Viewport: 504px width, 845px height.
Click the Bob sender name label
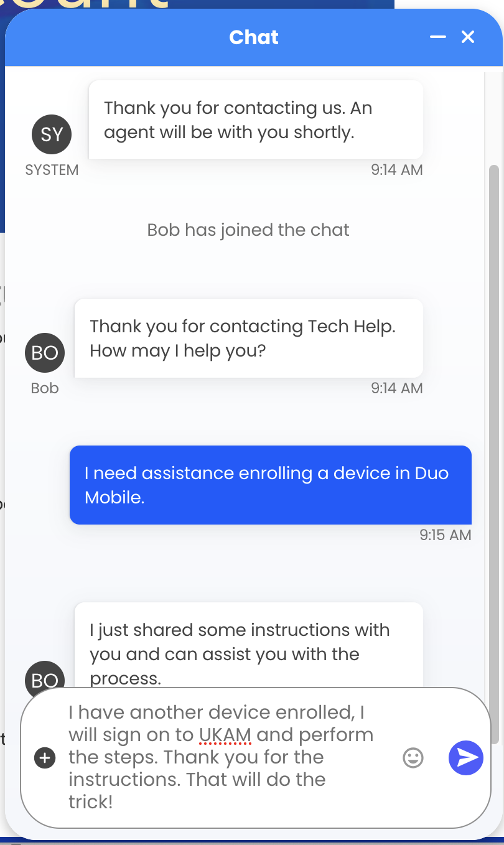[x=45, y=388]
